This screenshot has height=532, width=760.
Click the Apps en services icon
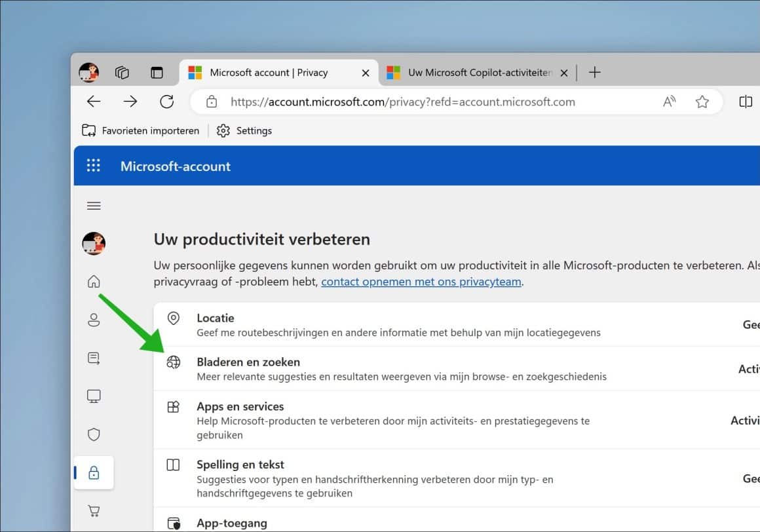[173, 406]
